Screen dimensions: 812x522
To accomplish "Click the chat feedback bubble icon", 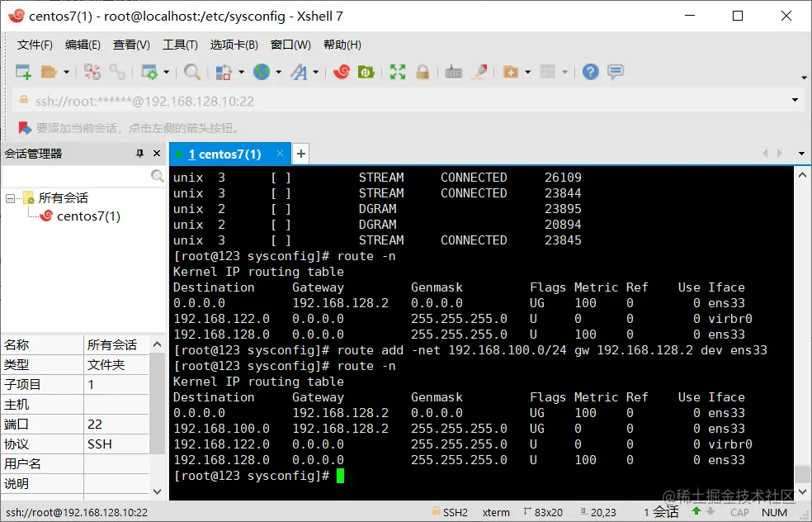I will point(616,72).
